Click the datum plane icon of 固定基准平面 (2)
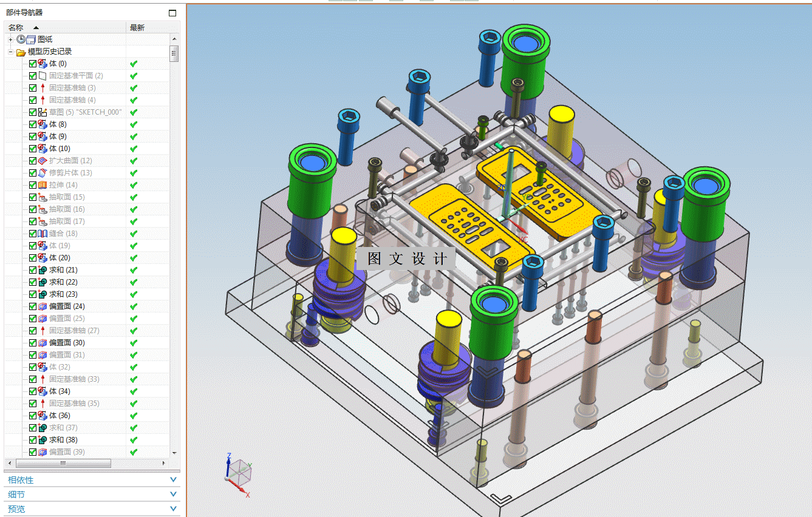Viewport: 812px width, 517px height. click(x=43, y=76)
